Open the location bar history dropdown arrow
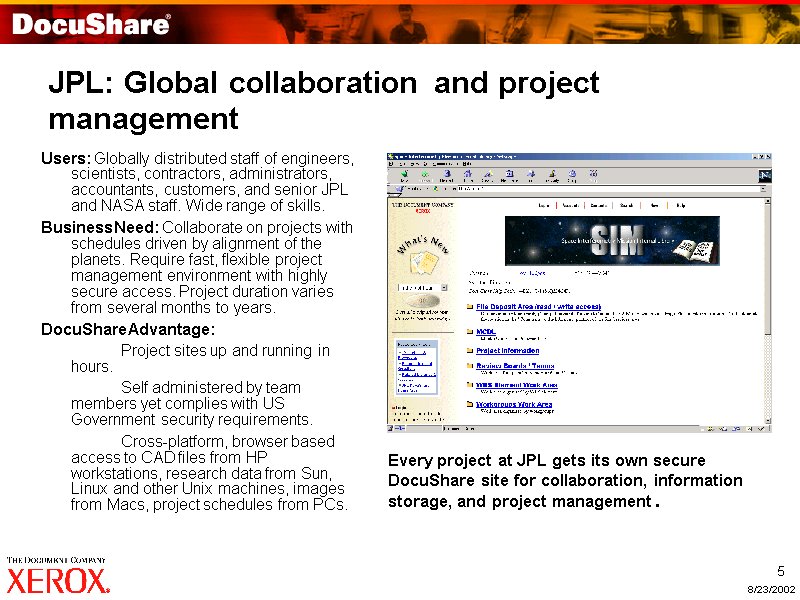The image size is (800, 600). coord(763,189)
